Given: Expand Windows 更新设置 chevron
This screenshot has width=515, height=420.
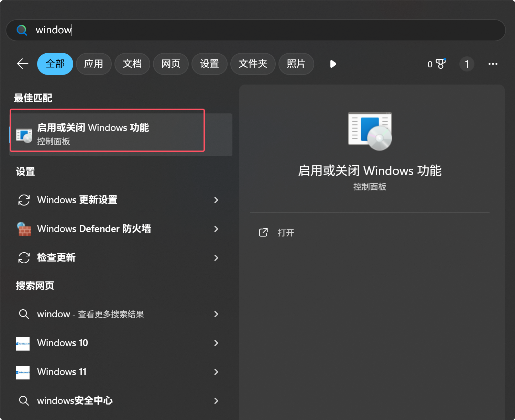Looking at the screenshot, I should point(216,200).
